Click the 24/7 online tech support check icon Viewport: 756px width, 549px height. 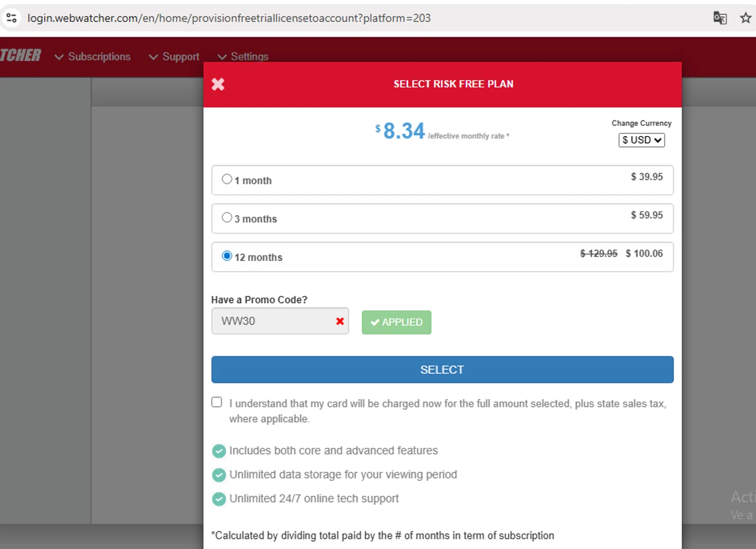coord(219,499)
